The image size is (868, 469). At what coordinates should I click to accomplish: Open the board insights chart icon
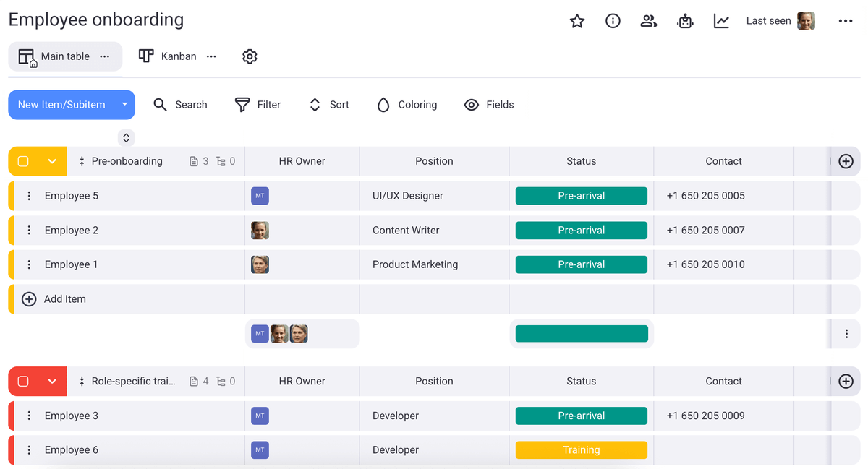point(721,21)
